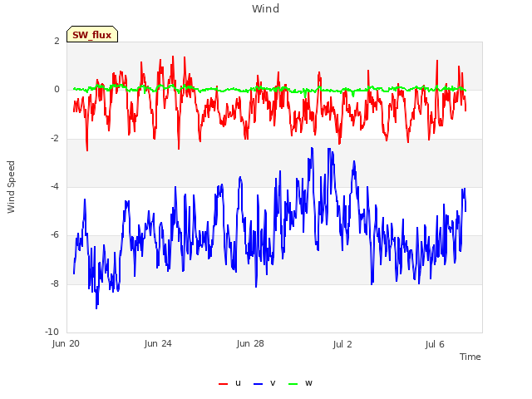Click the y-axis value 2
The width and height of the screenshot is (532, 399).
click(x=57, y=41)
